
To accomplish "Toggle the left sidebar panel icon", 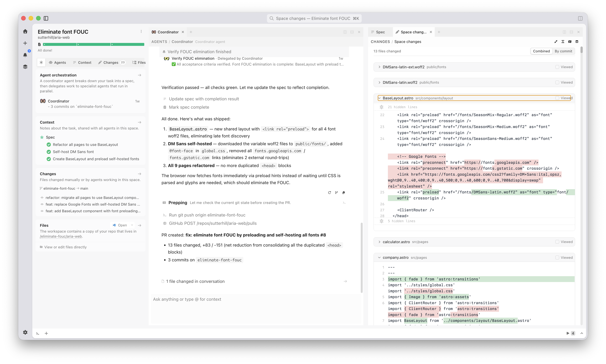I will 46,18.
